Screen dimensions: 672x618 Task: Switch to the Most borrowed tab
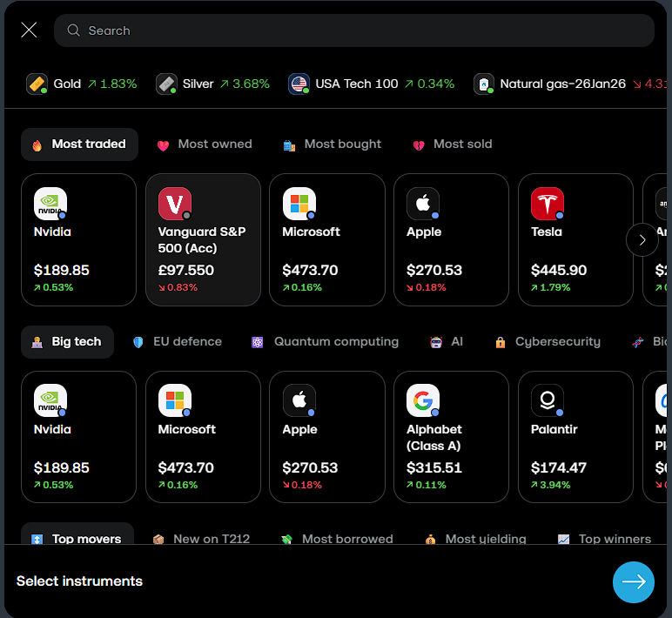337,538
